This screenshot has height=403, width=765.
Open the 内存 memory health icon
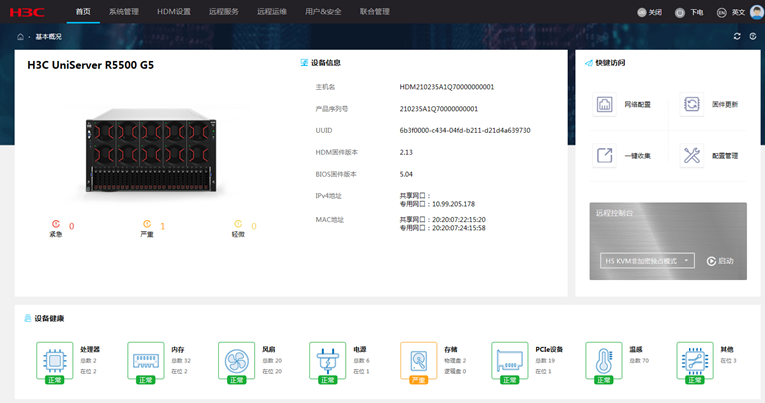click(145, 361)
